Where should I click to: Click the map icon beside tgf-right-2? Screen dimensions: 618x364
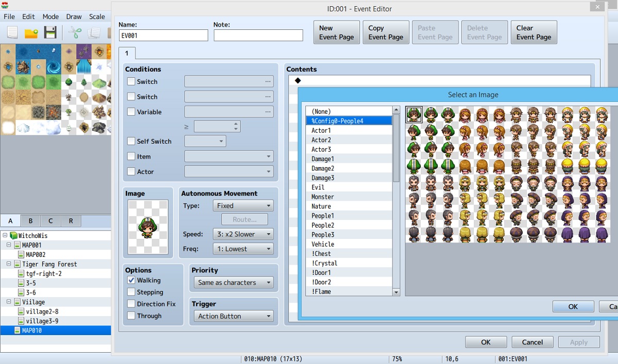click(21, 273)
